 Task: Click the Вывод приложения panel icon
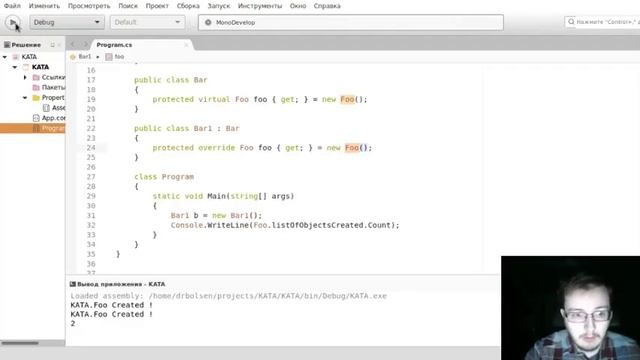(x=73, y=284)
